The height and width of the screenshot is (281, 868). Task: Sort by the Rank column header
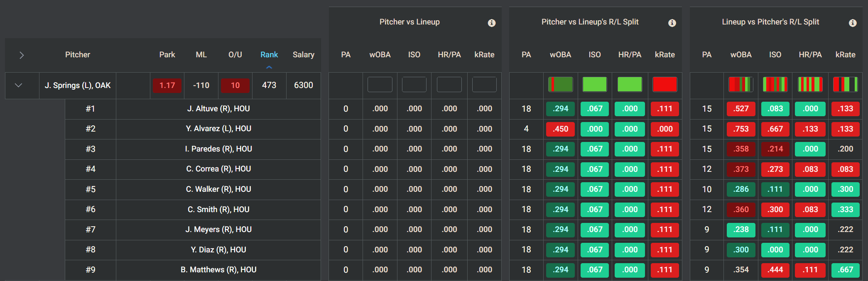tap(269, 55)
